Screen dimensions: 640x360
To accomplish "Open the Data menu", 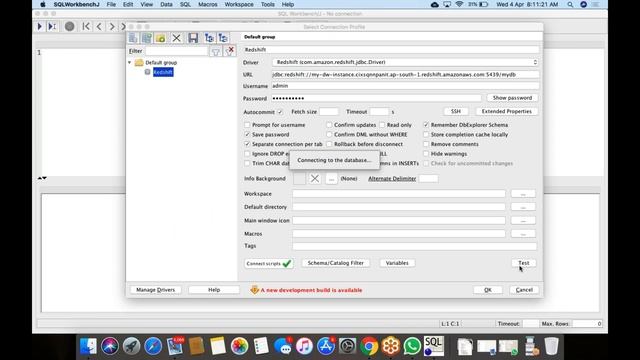I will (166, 4).
